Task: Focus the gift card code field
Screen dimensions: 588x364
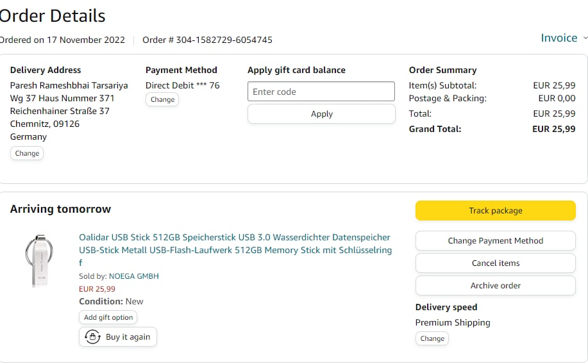Action: pyautogui.click(x=321, y=92)
